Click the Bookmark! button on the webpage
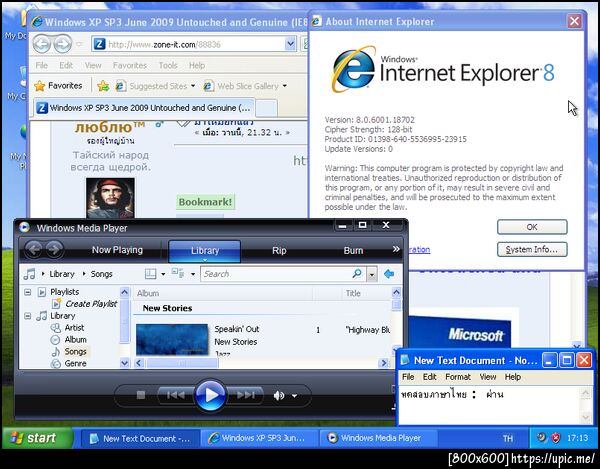This screenshot has width=600, height=469. [x=205, y=202]
